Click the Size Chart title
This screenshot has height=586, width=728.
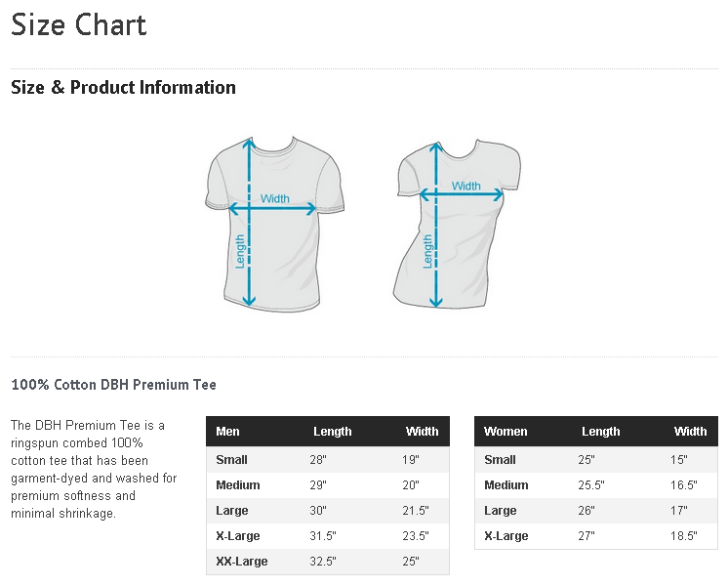point(78,25)
